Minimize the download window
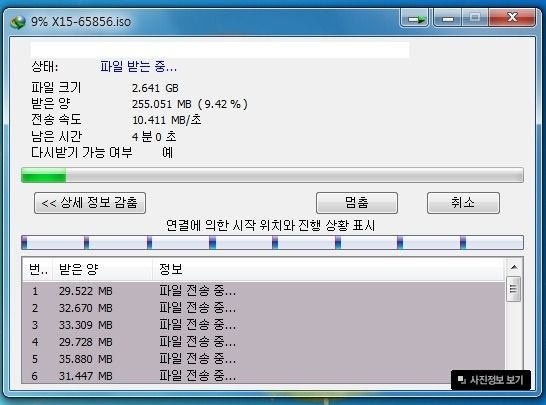Viewport: 546px width, 405px height. (447, 17)
